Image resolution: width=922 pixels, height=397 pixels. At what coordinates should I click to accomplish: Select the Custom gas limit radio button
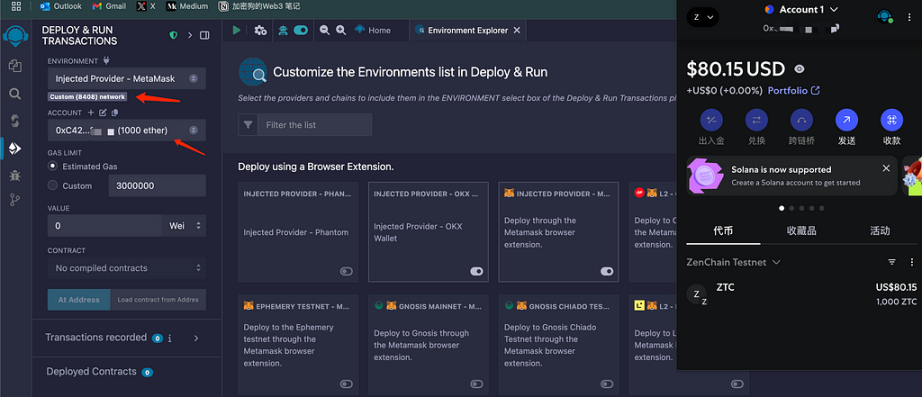[53, 185]
